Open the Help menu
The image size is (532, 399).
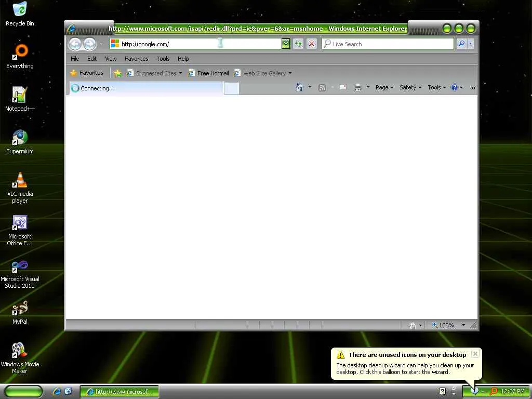point(183,59)
